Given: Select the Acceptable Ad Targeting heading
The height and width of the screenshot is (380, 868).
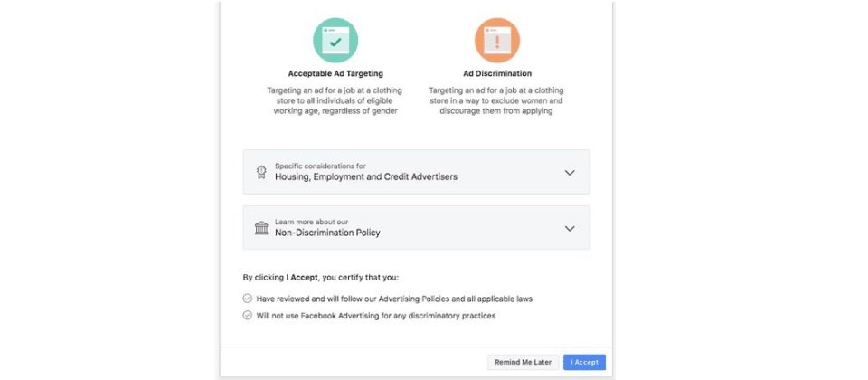Looking at the screenshot, I should coord(335,73).
